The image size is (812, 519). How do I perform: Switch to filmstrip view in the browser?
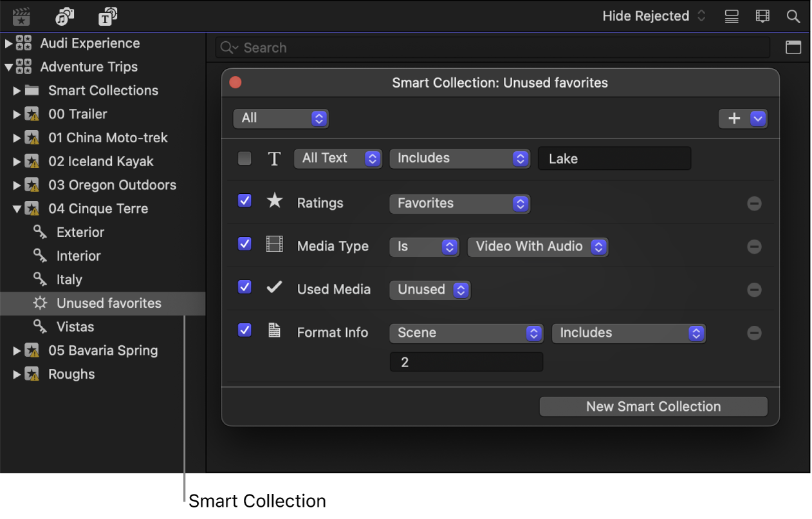(x=762, y=15)
